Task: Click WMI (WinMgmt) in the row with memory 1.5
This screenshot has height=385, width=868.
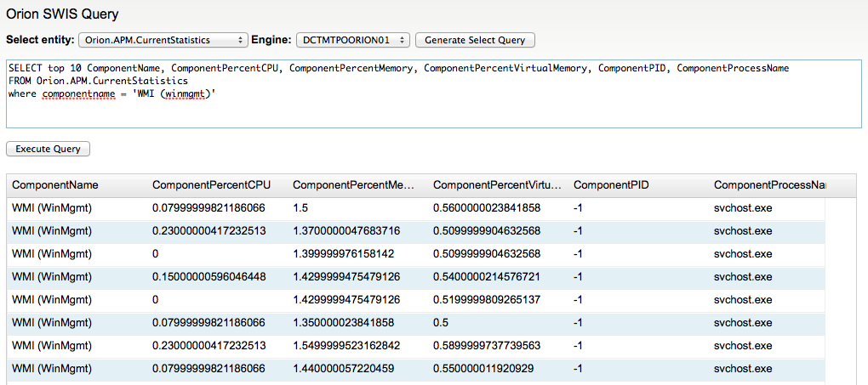Action: 52,207
